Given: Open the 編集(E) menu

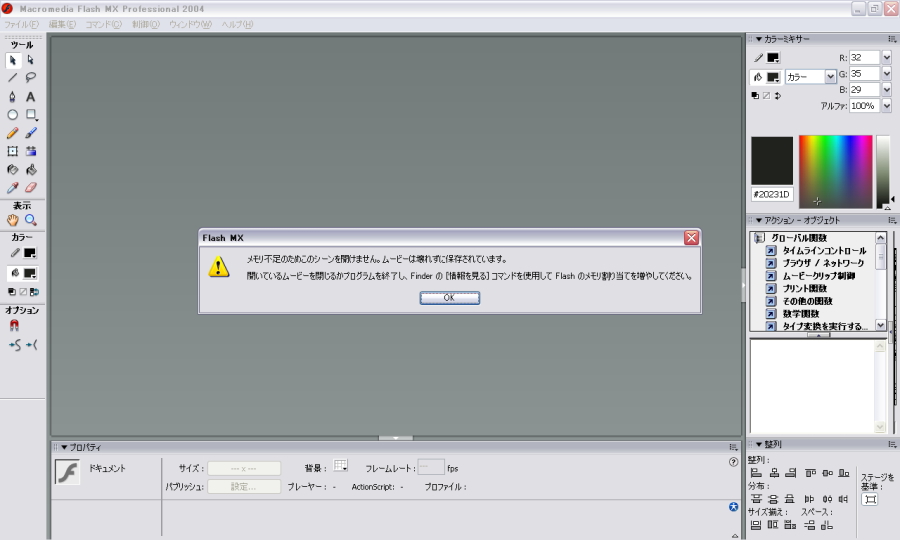Looking at the screenshot, I should tap(62, 24).
